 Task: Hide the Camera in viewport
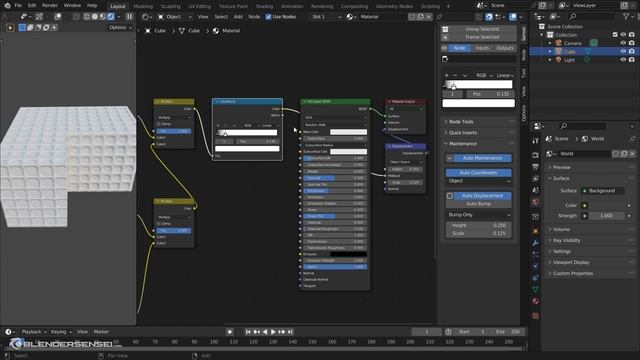pos(623,43)
